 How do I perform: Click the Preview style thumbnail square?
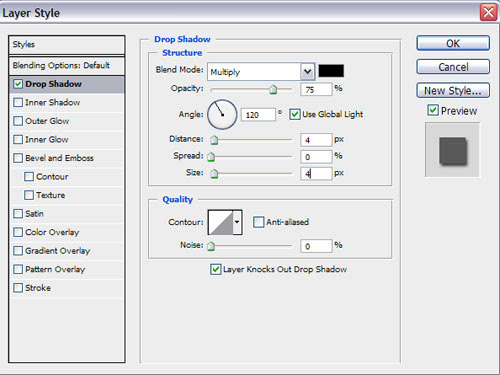click(452, 150)
